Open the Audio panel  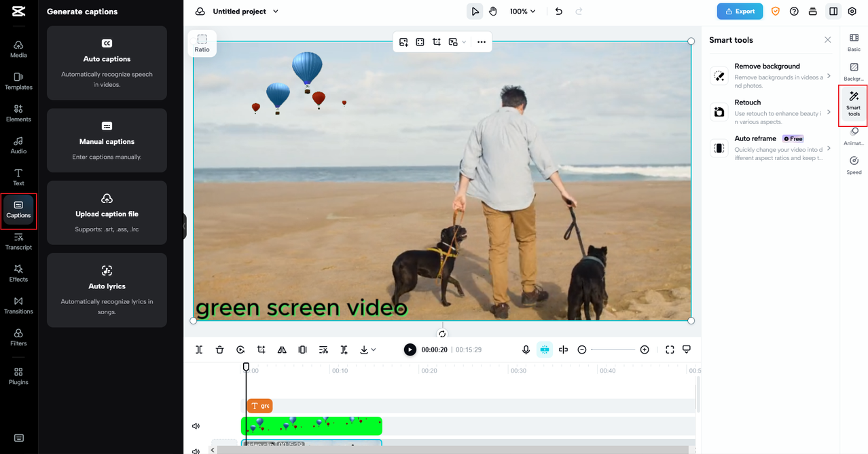pos(18,145)
